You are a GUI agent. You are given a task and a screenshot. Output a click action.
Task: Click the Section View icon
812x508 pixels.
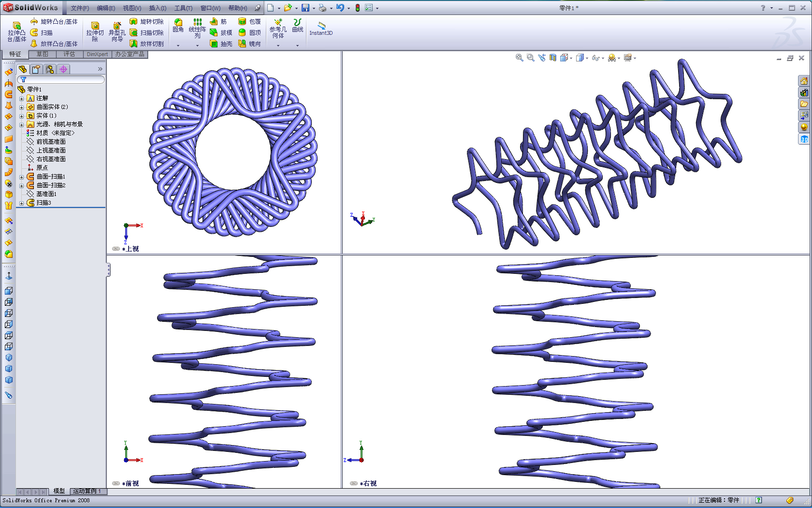(x=552, y=58)
